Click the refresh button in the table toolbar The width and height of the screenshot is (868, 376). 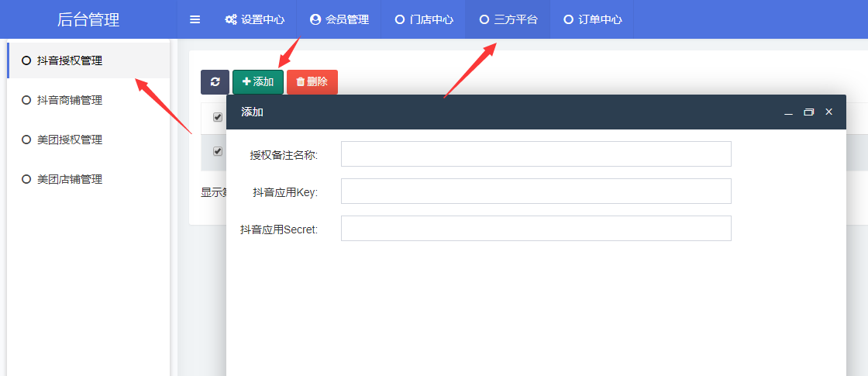(215, 82)
